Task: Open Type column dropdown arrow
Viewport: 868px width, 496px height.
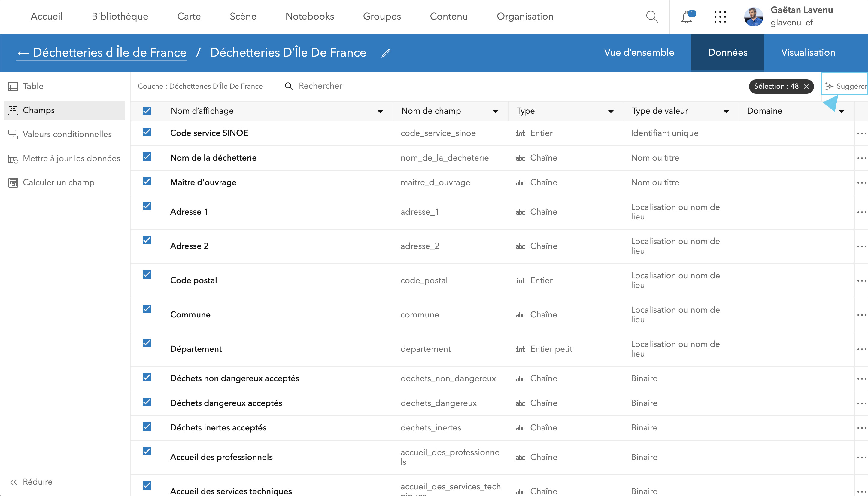Action: tap(611, 112)
